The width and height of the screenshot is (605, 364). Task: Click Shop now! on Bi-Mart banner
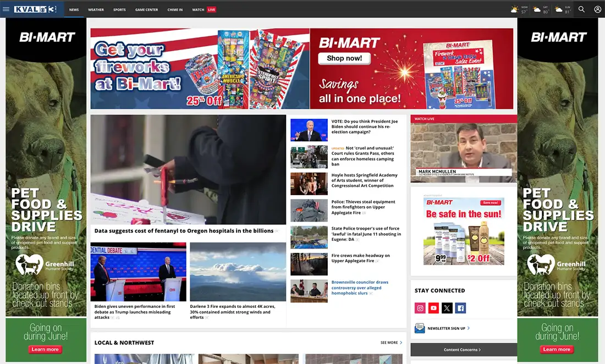(x=344, y=58)
